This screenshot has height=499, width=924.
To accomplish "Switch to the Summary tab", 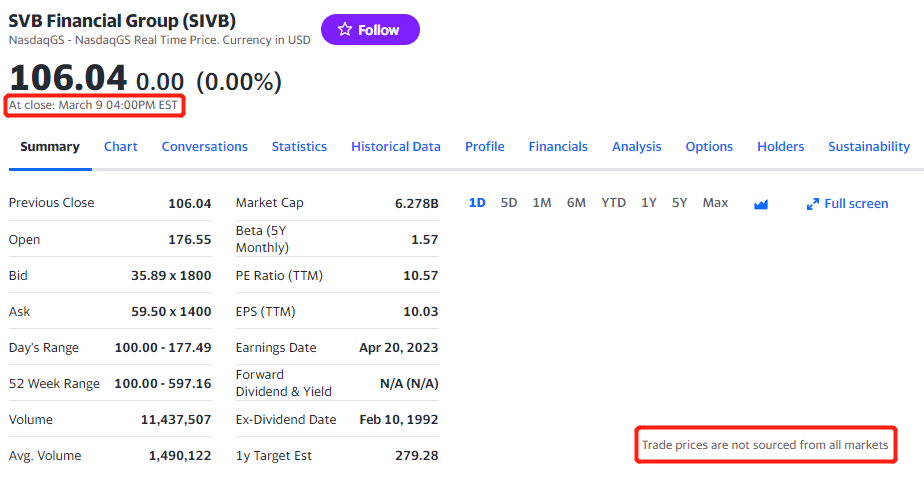I will [50, 147].
